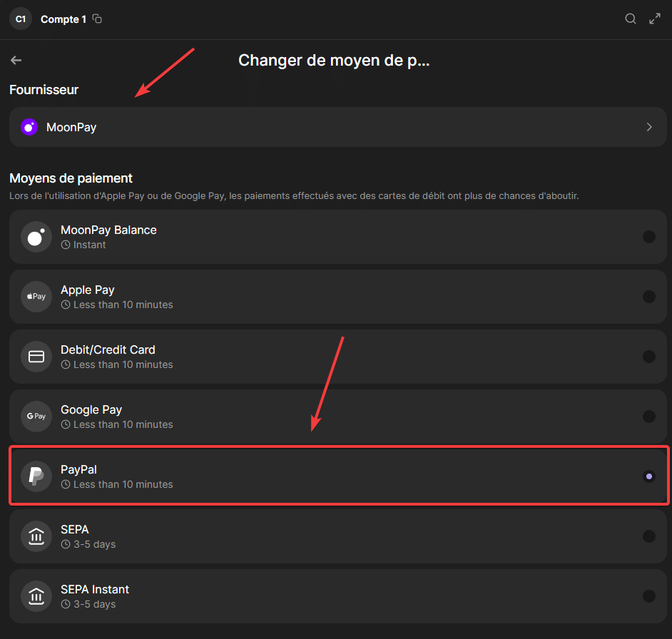
Task: Select the Google Pay radio button
Action: [649, 416]
